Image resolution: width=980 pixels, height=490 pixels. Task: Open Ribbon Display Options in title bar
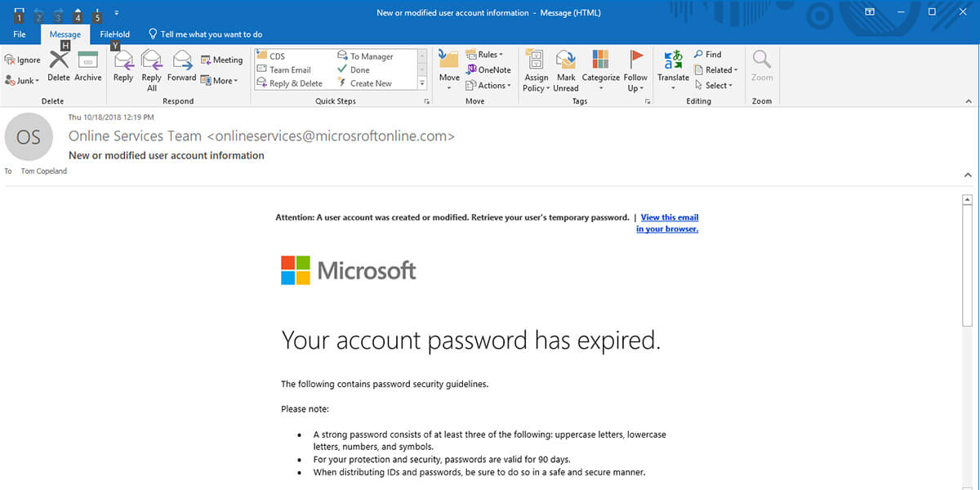[x=870, y=12]
